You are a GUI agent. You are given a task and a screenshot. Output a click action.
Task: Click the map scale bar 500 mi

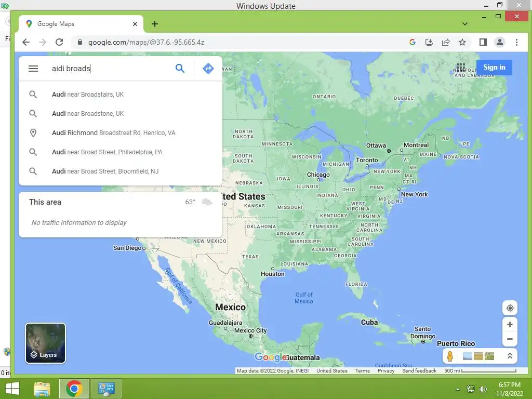480,370
